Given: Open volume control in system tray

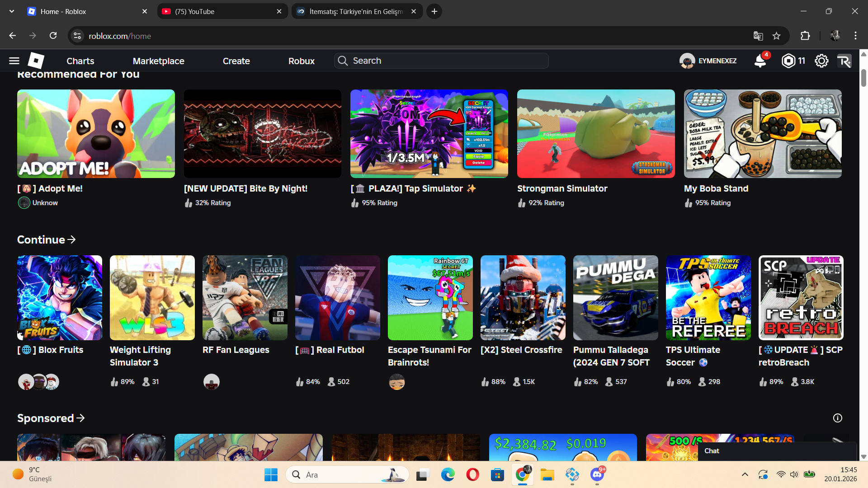Looking at the screenshot, I should tap(794, 474).
